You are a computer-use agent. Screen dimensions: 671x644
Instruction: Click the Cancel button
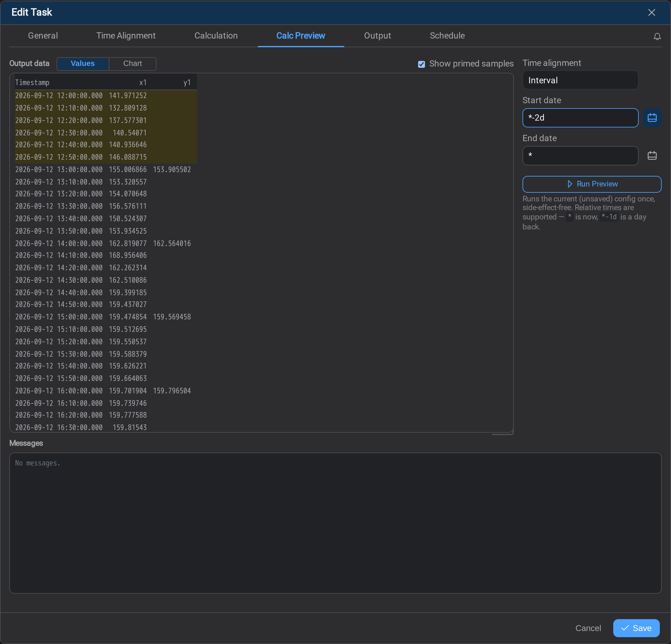click(x=588, y=628)
